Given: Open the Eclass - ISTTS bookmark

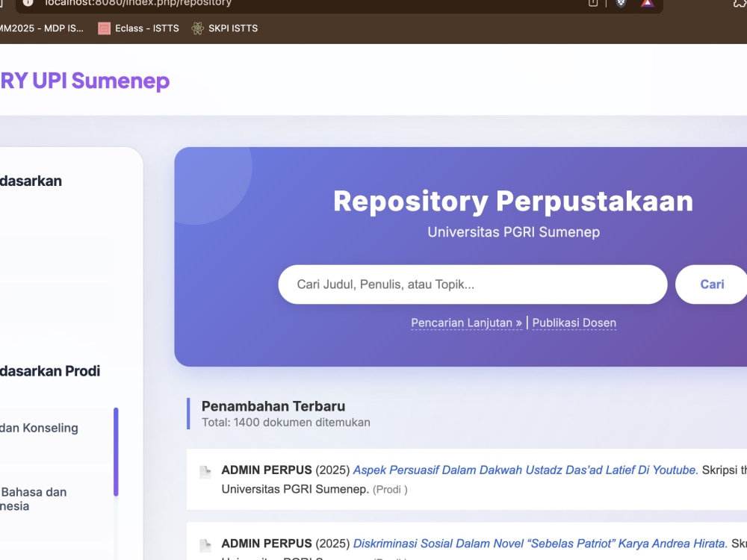Looking at the screenshot, I should [x=139, y=28].
